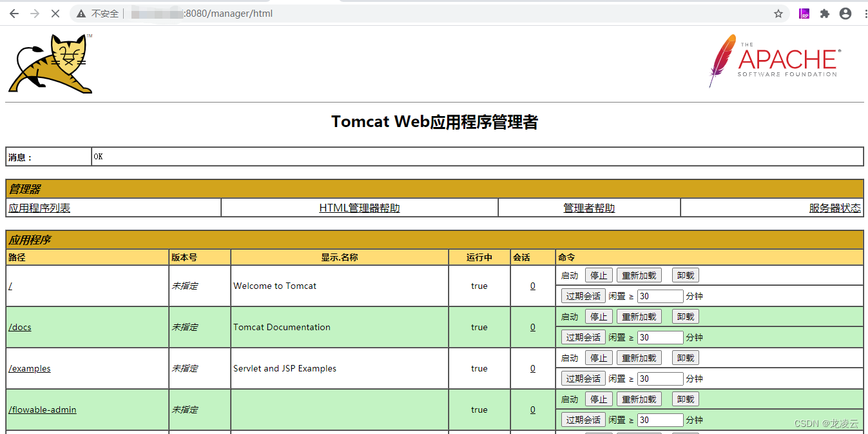This screenshot has height=434, width=868.
Task: Click 卸载 for the /examples app
Action: 686,358
